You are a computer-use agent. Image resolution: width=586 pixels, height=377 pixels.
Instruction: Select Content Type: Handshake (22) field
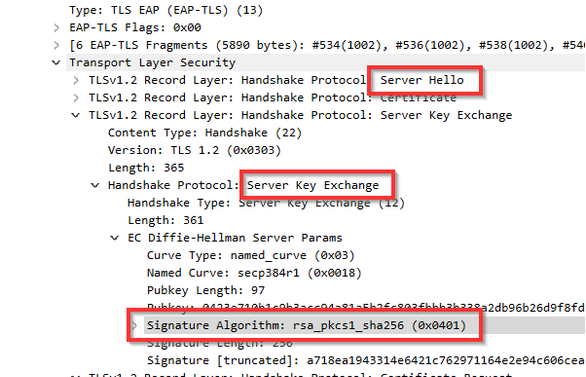205,133
